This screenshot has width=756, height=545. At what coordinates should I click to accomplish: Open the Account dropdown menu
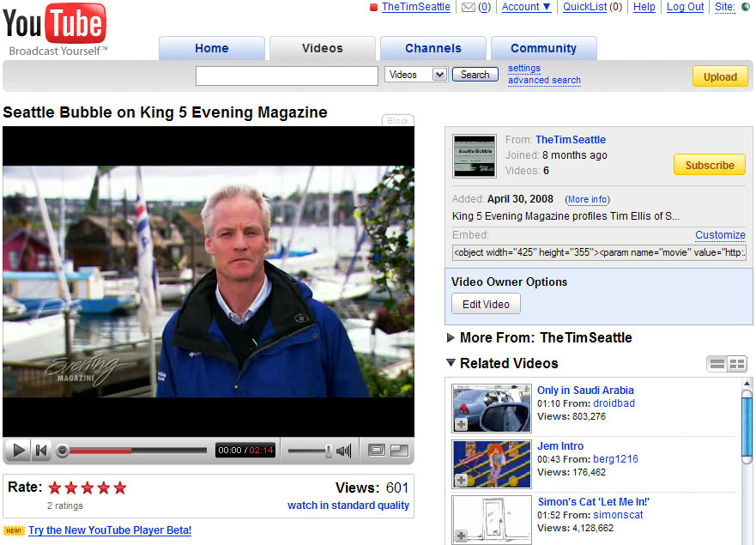tap(527, 7)
